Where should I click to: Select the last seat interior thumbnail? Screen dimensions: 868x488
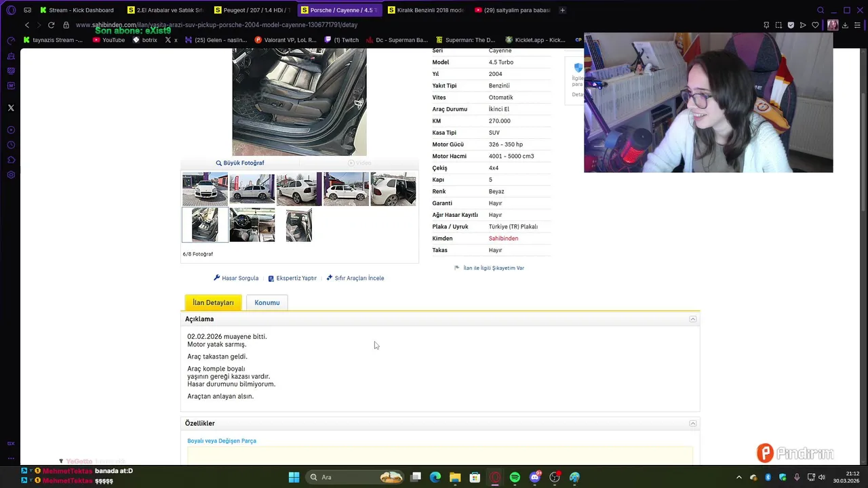tap(299, 225)
